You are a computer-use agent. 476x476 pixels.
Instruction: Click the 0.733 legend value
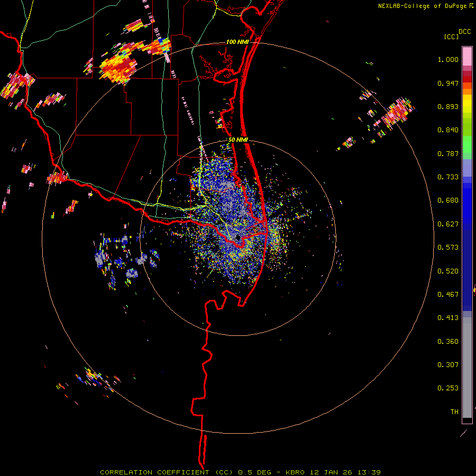click(x=448, y=177)
